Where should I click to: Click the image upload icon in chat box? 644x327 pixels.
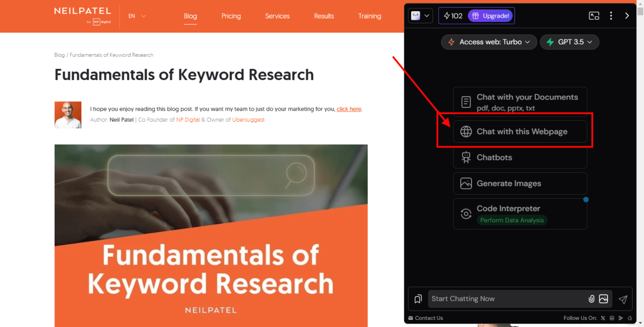click(x=603, y=299)
